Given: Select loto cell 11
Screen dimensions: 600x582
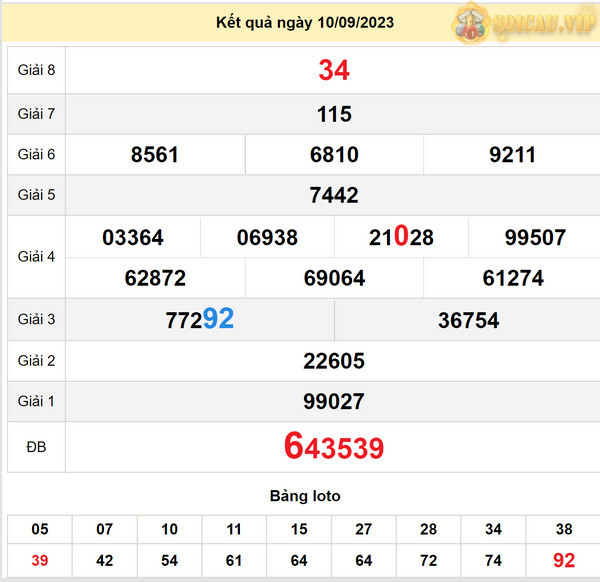Looking at the screenshot, I should [x=234, y=529].
